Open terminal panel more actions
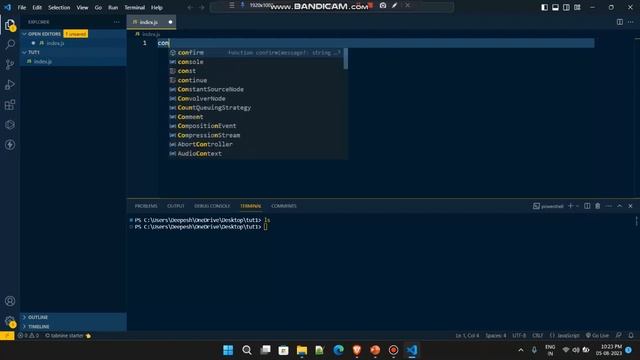This screenshot has width=640, height=360. click(x=609, y=206)
